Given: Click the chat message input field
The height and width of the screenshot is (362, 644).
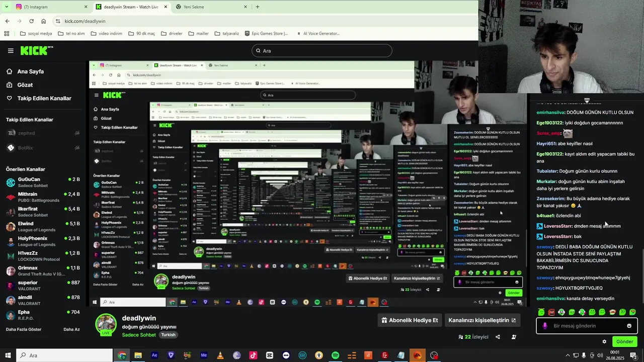Looking at the screenshot, I should tap(587, 326).
